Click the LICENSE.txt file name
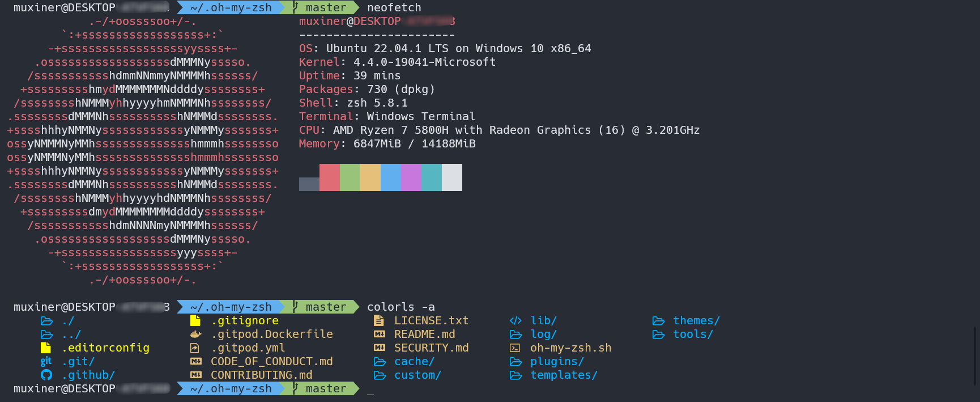This screenshot has height=402, width=980. pyautogui.click(x=432, y=320)
